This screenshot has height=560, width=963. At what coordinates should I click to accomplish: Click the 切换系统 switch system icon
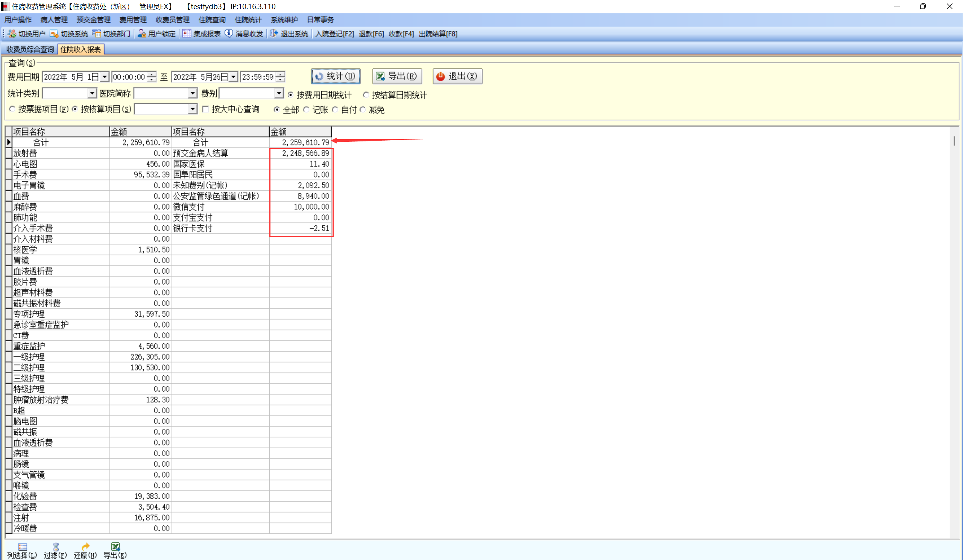pos(54,33)
